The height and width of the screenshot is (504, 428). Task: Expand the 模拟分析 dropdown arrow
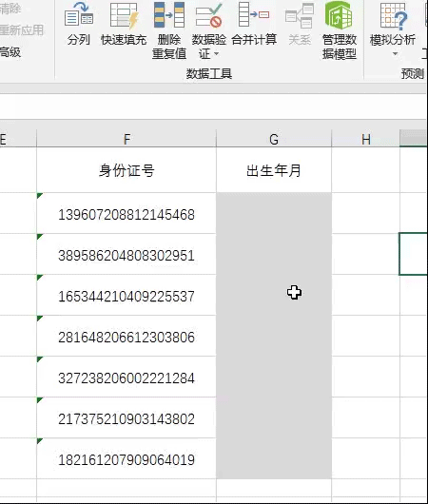click(x=395, y=54)
